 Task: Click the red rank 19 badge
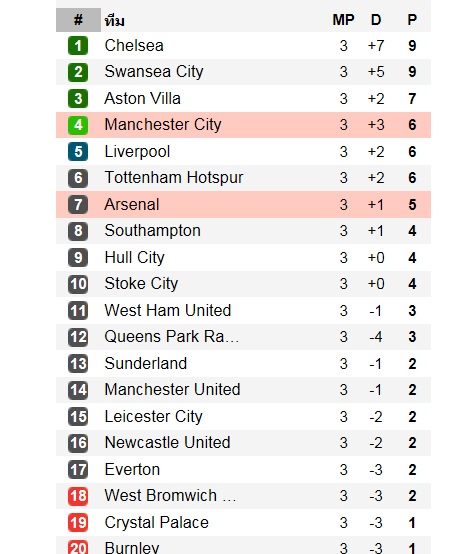(x=78, y=523)
